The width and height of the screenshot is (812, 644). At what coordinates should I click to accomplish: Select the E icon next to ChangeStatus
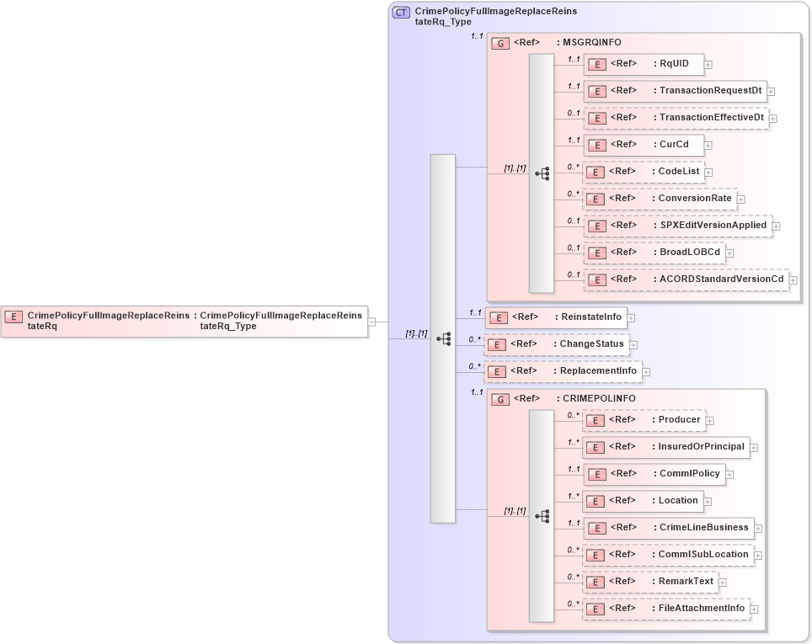[x=497, y=344]
